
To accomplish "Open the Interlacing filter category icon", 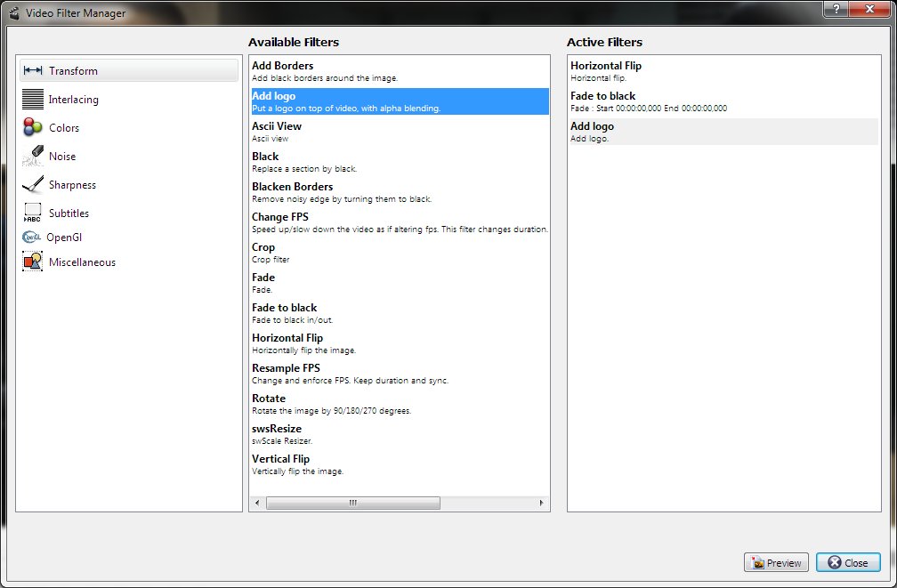I will [33, 100].
